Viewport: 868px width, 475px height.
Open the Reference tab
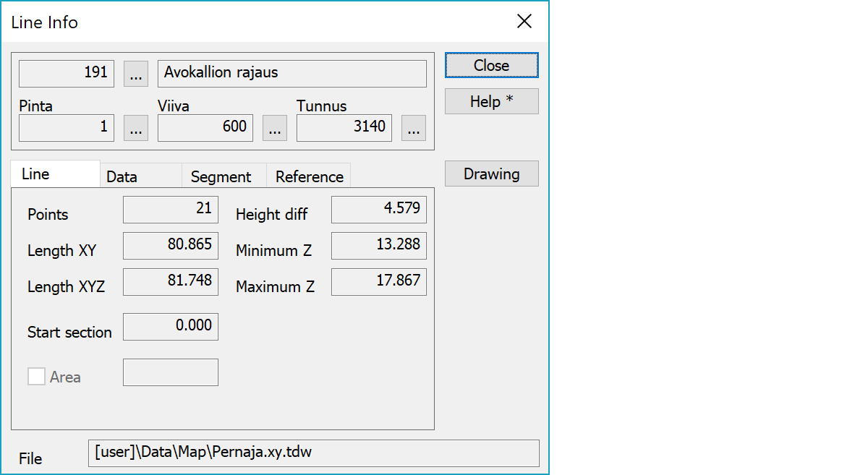[x=309, y=176]
